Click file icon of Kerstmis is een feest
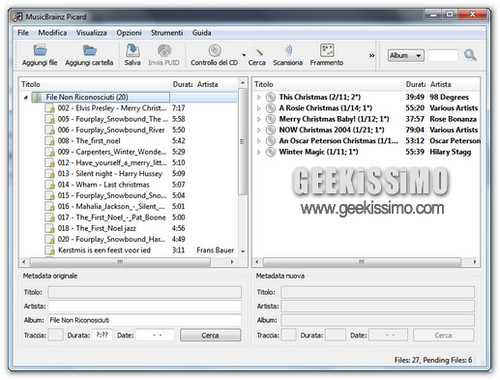 click(x=50, y=250)
